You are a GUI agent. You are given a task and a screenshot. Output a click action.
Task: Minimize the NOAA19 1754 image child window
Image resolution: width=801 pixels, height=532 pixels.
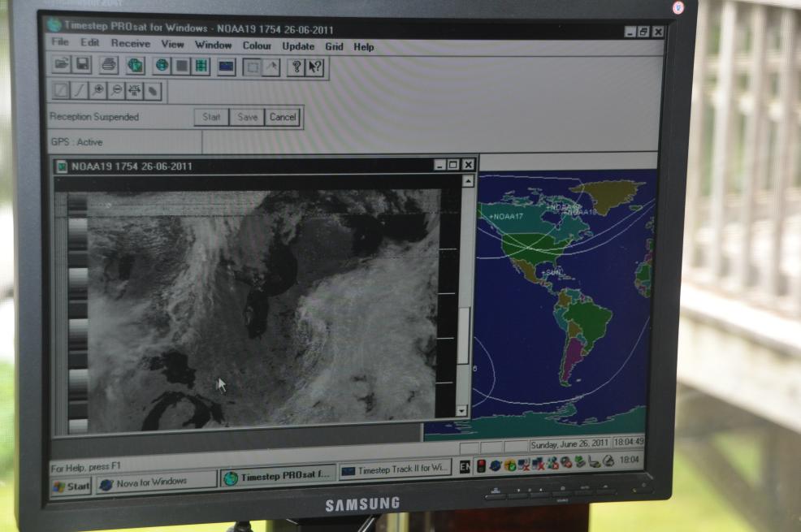click(x=439, y=165)
